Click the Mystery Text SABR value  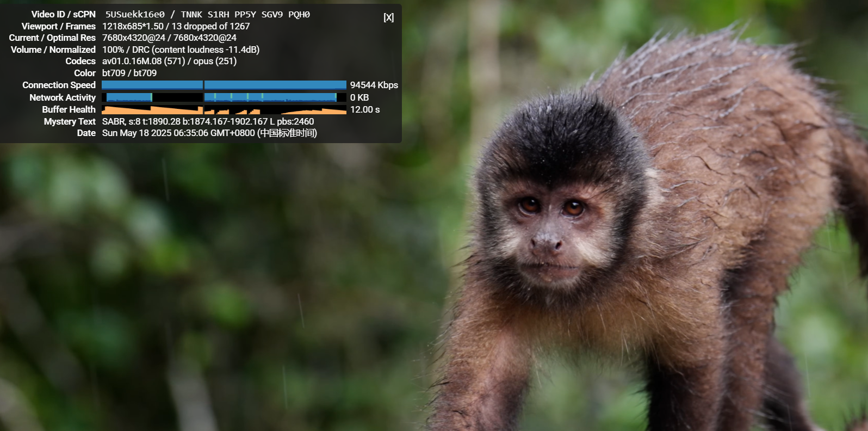tap(208, 121)
